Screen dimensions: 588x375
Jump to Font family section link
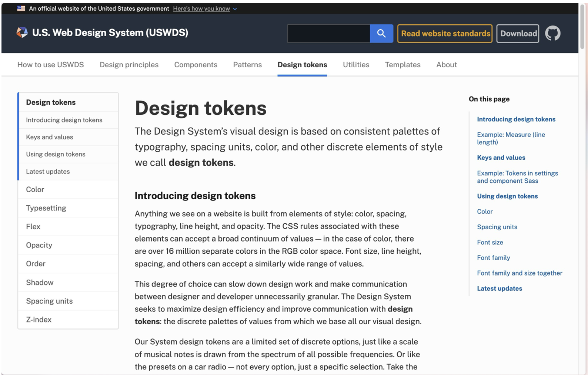[x=493, y=258]
